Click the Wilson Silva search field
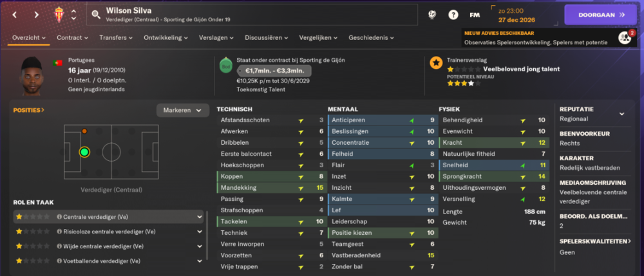This screenshot has width=644, height=276. tap(252, 15)
